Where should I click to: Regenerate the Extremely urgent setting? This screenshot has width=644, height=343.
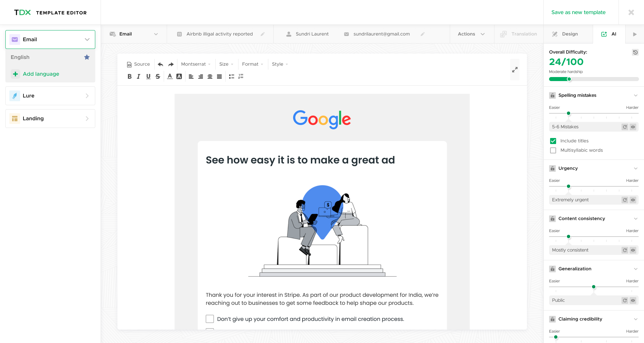coord(625,200)
